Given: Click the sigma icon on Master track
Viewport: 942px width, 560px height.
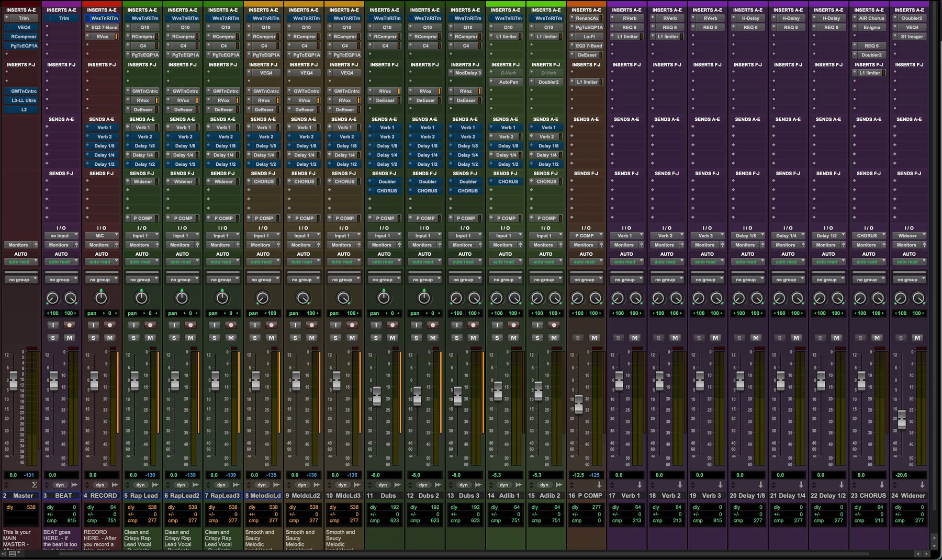Looking at the screenshot, I should (34, 485).
